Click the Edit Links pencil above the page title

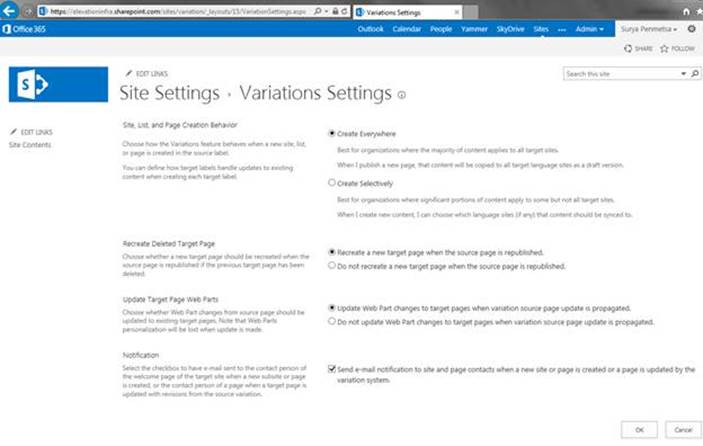pos(129,74)
